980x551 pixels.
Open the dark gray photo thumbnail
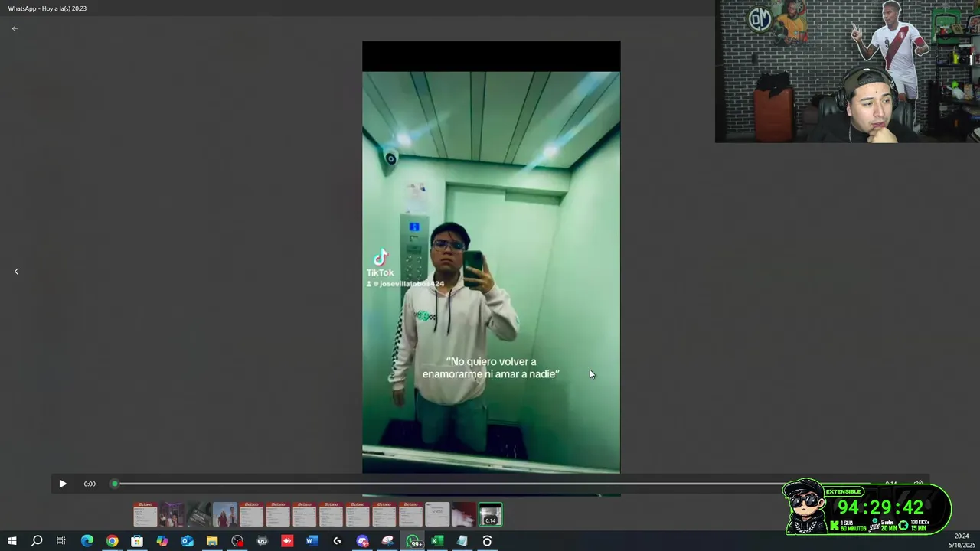(198, 514)
